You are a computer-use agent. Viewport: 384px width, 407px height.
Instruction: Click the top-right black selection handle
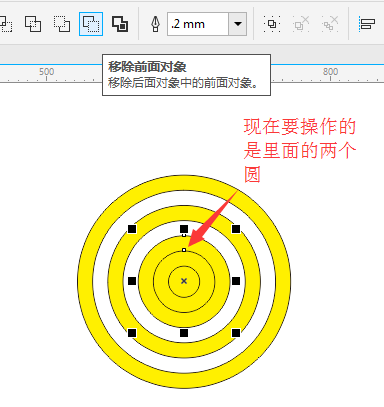coord(236,229)
